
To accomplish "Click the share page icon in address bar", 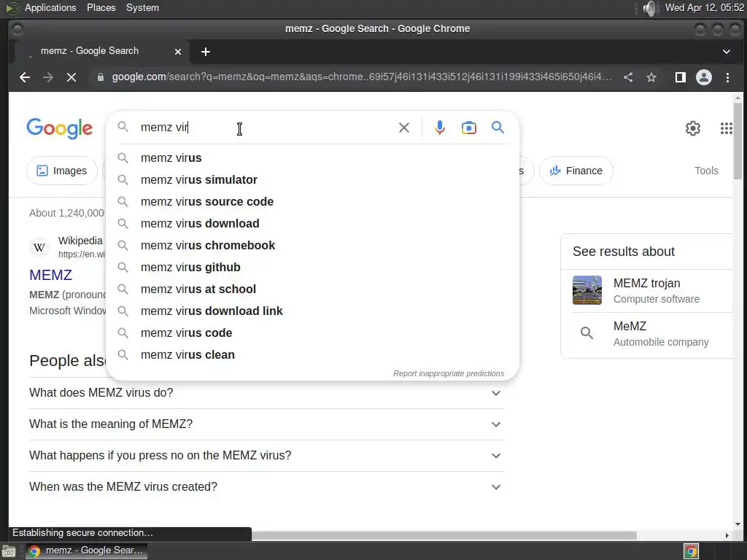I will pyautogui.click(x=628, y=77).
